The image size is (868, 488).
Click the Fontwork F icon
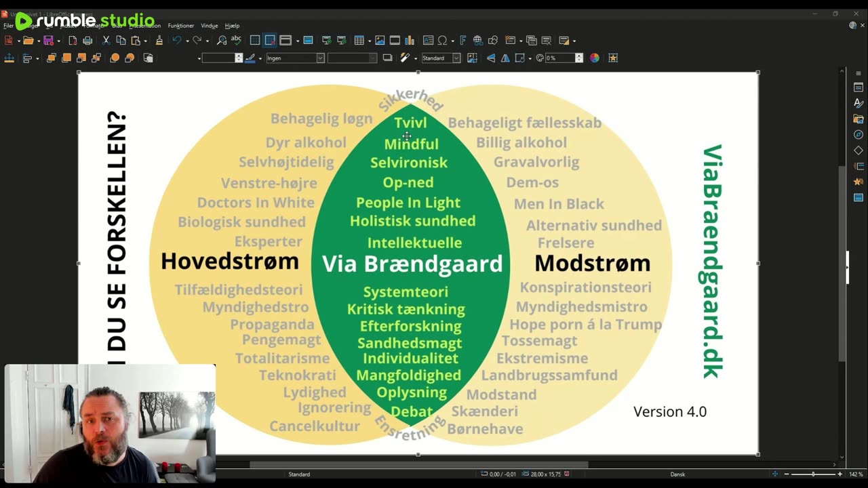pyautogui.click(x=463, y=41)
